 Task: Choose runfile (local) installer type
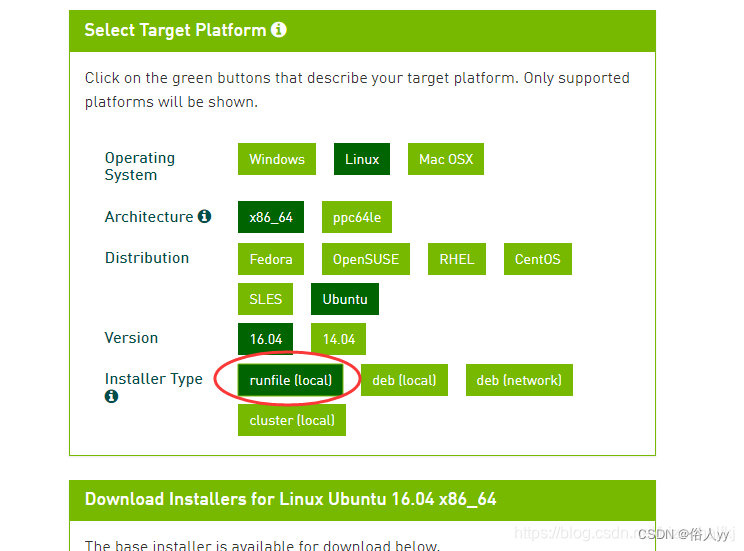pyautogui.click(x=290, y=380)
